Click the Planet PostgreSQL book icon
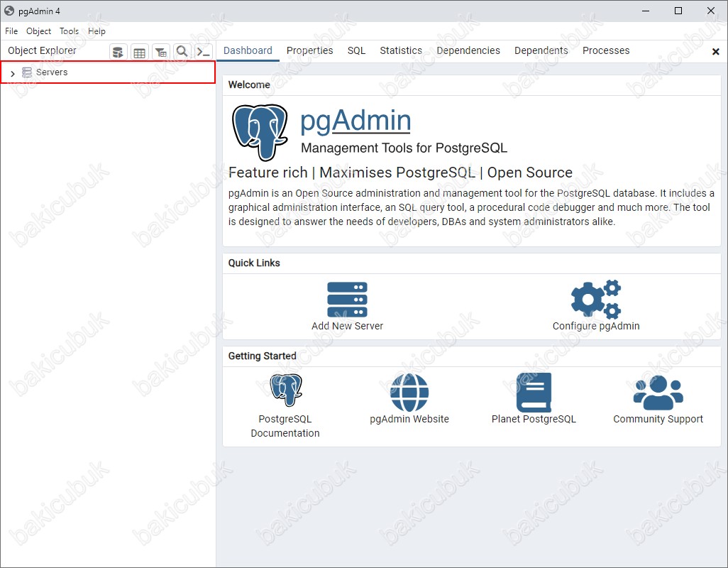 click(534, 393)
